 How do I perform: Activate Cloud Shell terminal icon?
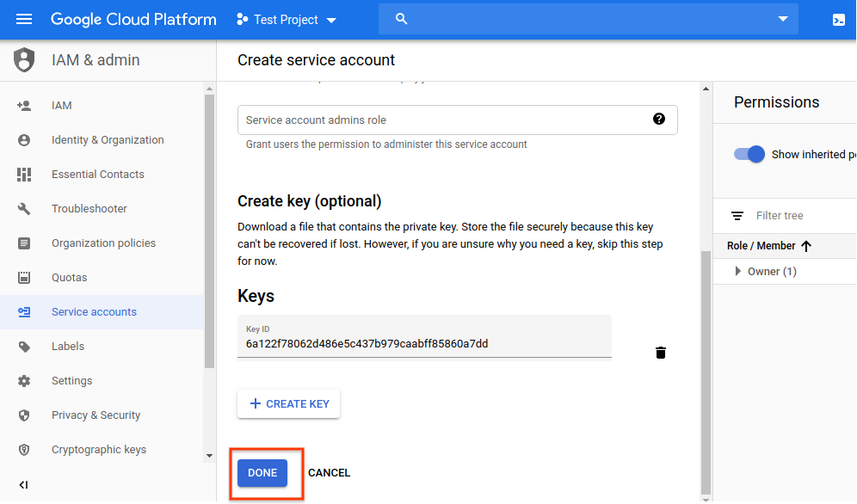tap(838, 20)
